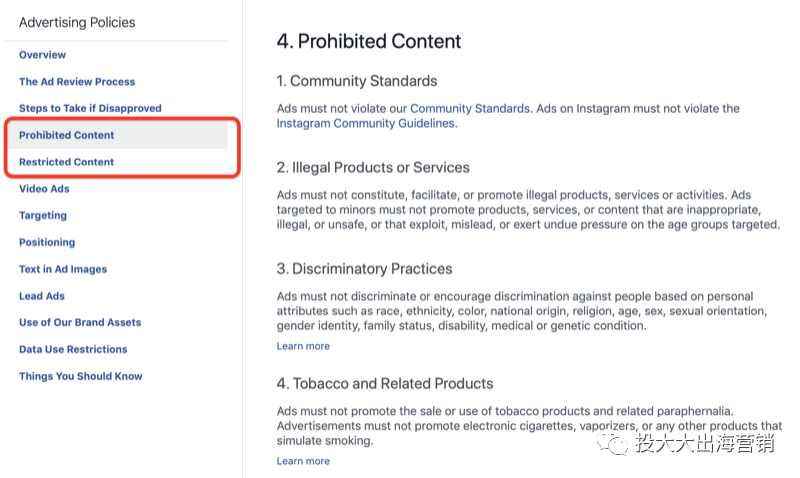The image size is (800, 478).
Task: Click the Advertising Policies sidebar title
Action: tap(77, 22)
